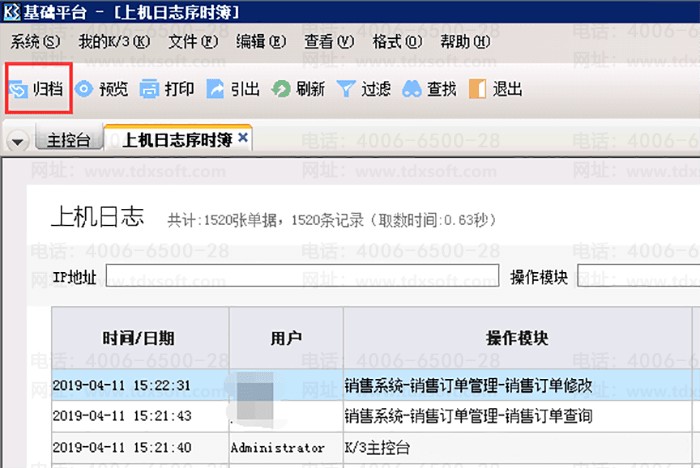Open the 过滤 (Filter) funnel icon
The image size is (700, 468).
346,90
